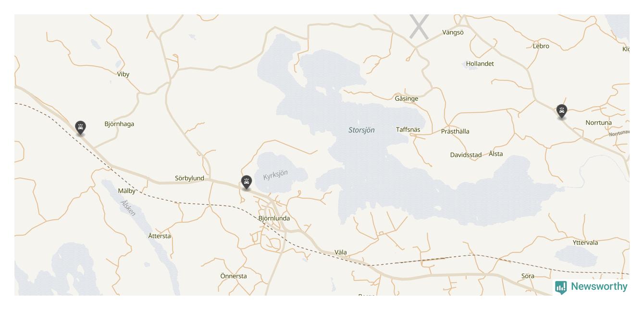Click the Ättersta place label
Viewport: 644px width, 310px height.
coord(160,236)
